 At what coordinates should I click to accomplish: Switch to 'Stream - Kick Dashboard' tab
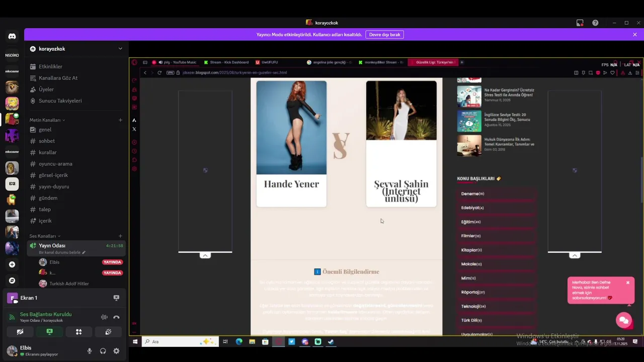[x=226, y=62]
